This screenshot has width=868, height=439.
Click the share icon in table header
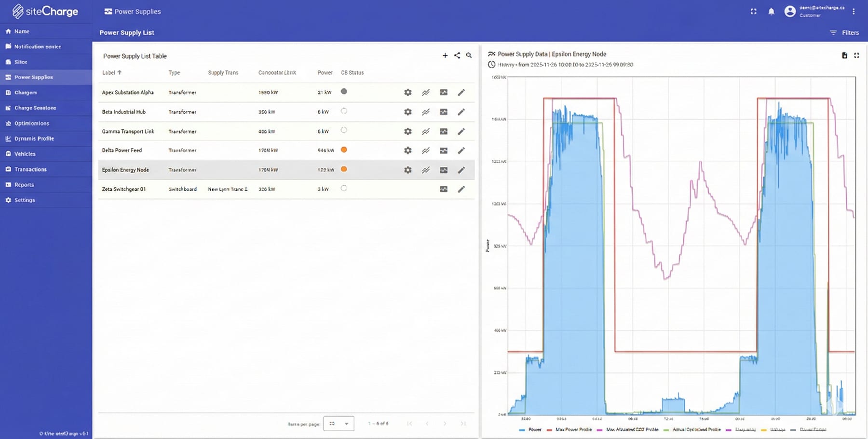click(457, 55)
